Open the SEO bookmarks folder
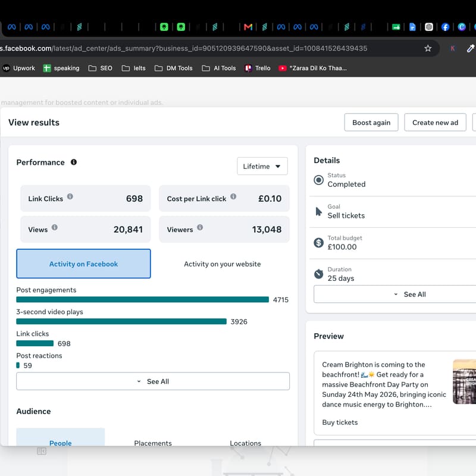Viewport: 476px width, 476px height. pyautogui.click(x=100, y=68)
